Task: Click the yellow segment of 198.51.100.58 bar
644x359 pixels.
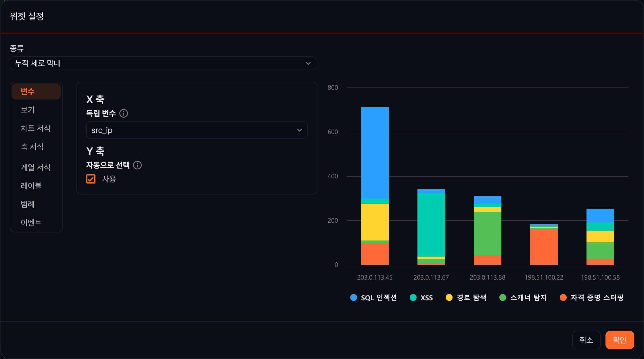Action: click(x=600, y=236)
